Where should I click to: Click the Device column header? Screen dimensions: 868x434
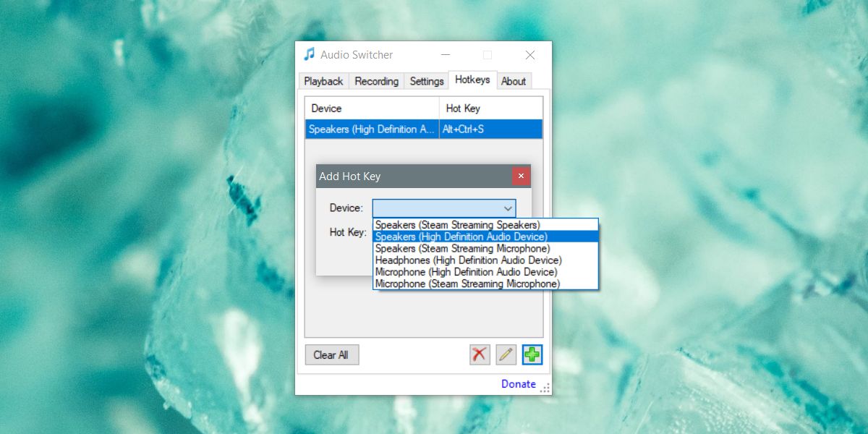372,109
